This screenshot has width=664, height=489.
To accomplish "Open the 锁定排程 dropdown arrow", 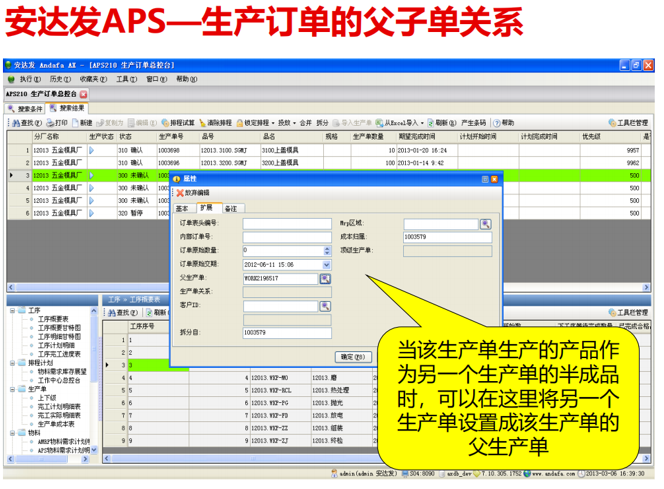I will click(273, 123).
